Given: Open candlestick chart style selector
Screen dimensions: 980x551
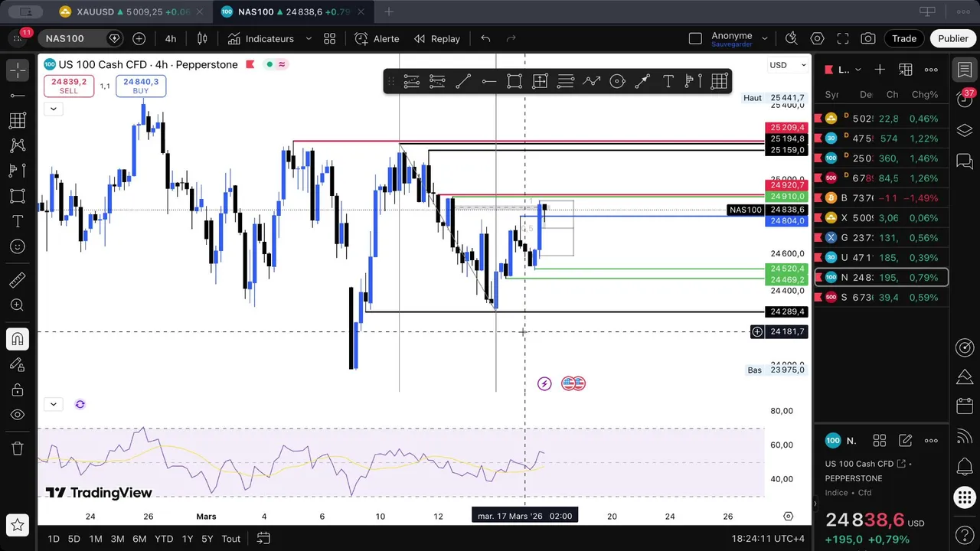Looking at the screenshot, I should point(202,38).
